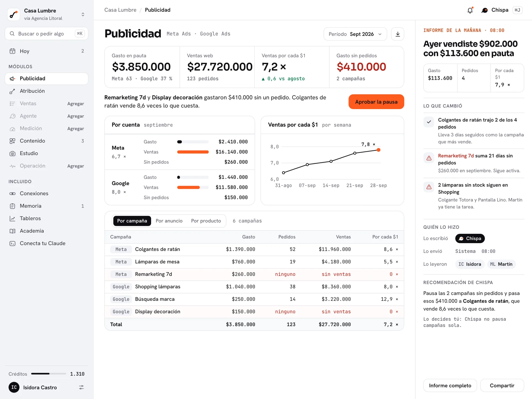Click the 28-sep point on chart
Viewport: 532px width, 399px height.
(x=379, y=150)
